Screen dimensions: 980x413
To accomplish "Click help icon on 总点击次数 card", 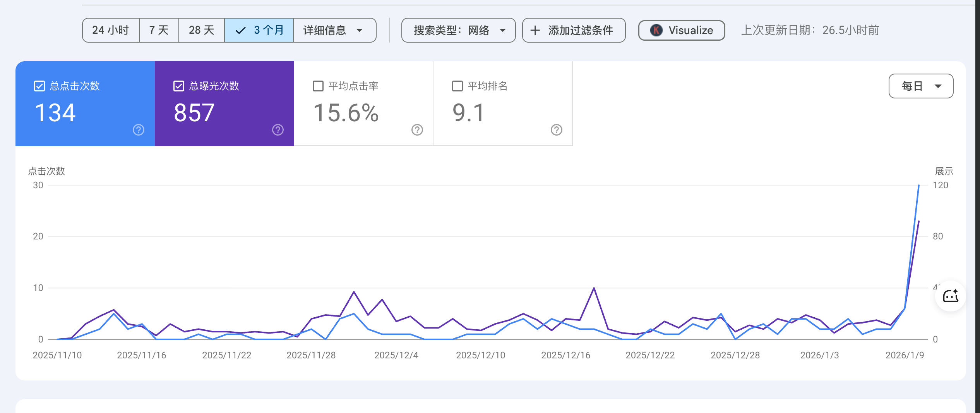I will 139,130.
